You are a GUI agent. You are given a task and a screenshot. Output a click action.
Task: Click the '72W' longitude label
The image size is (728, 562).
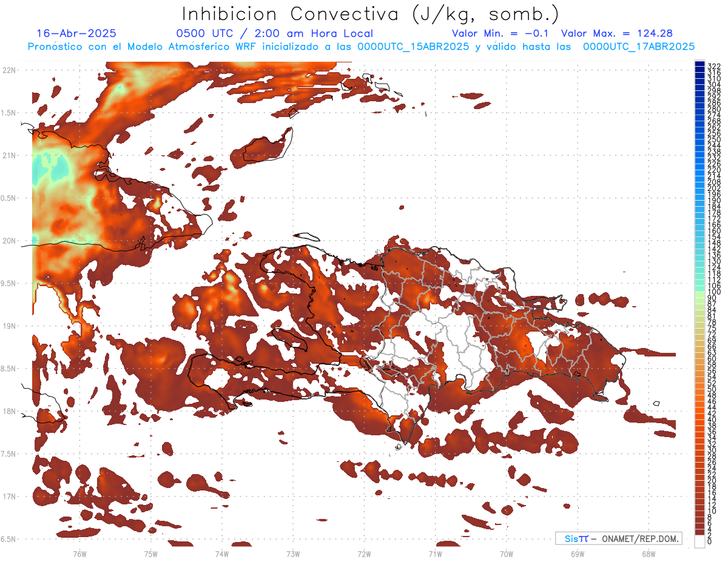(364, 554)
